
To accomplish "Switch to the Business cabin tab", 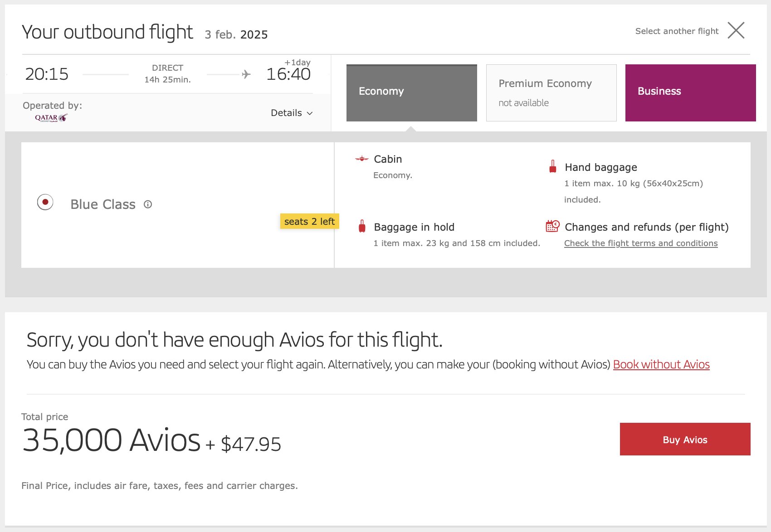I will pyautogui.click(x=691, y=93).
